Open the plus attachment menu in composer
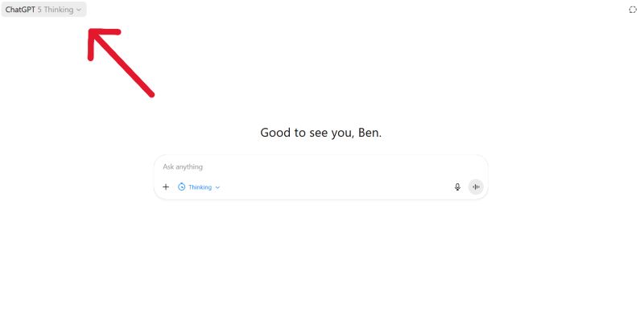 pyautogui.click(x=166, y=187)
